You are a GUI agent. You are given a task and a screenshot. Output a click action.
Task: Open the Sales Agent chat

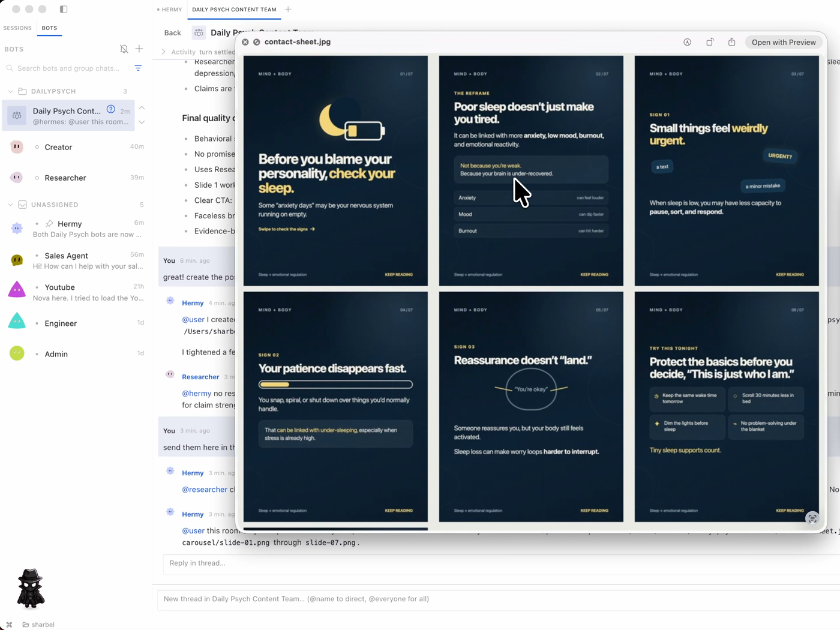[x=76, y=260]
